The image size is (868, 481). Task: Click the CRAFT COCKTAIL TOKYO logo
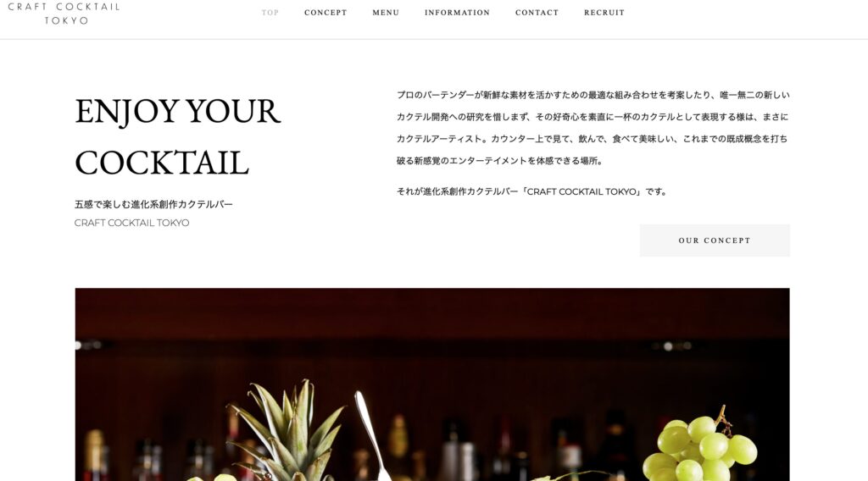[x=64, y=14]
